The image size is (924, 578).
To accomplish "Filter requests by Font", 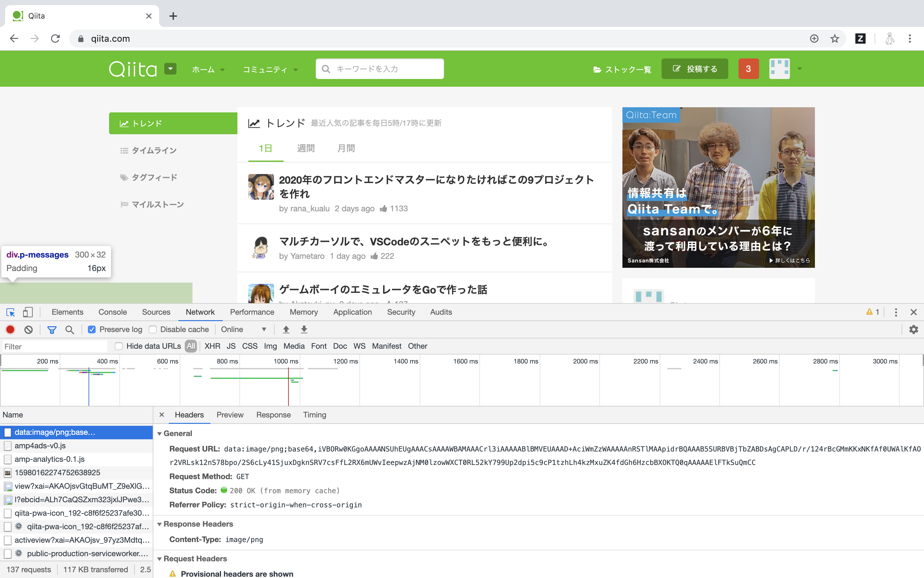I will (x=319, y=346).
